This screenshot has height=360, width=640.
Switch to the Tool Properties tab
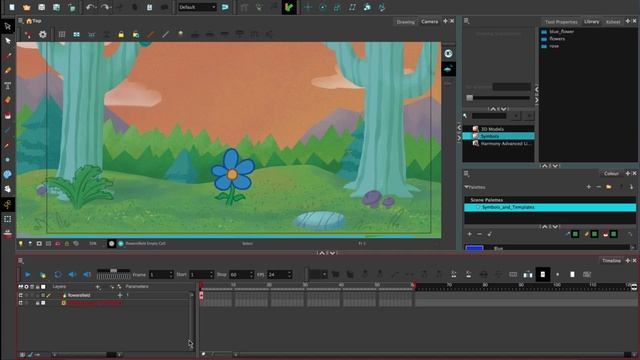pos(561,22)
